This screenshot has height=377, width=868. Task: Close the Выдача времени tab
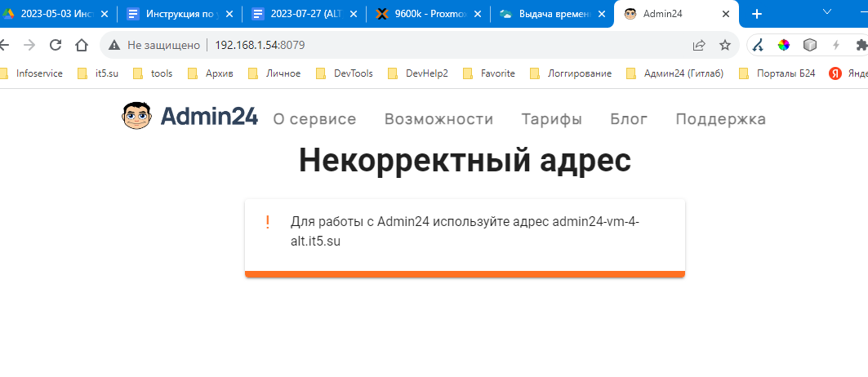(602, 15)
